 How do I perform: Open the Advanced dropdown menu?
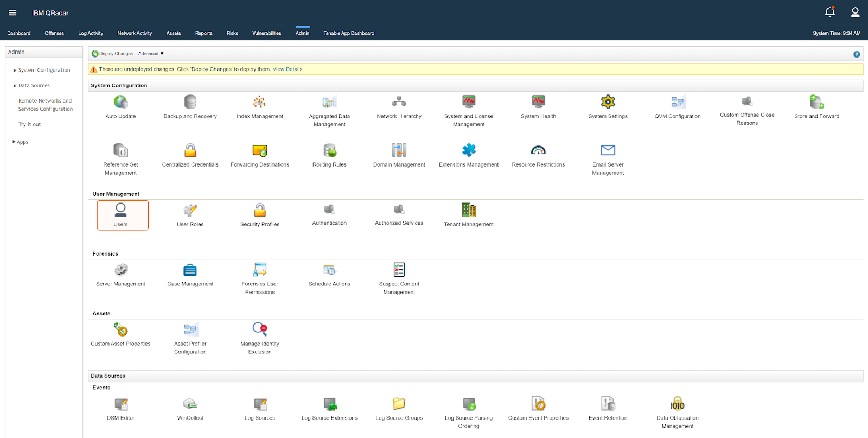click(x=151, y=54)
